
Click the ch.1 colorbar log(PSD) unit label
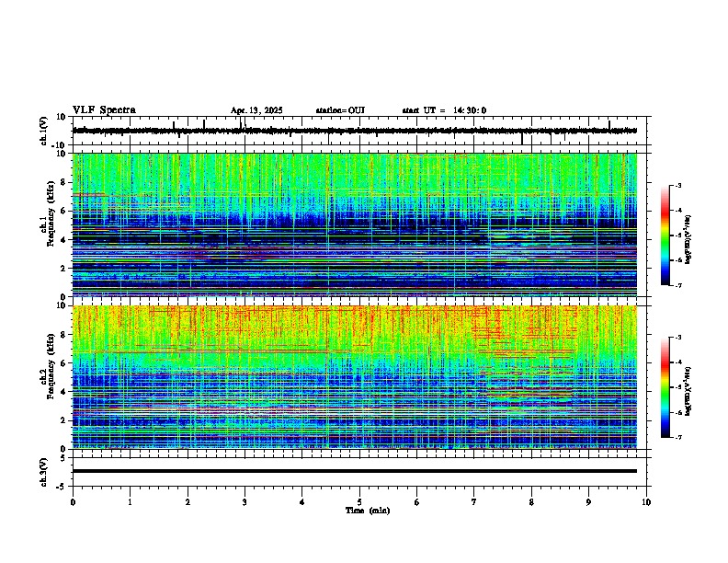click(688, 239)
